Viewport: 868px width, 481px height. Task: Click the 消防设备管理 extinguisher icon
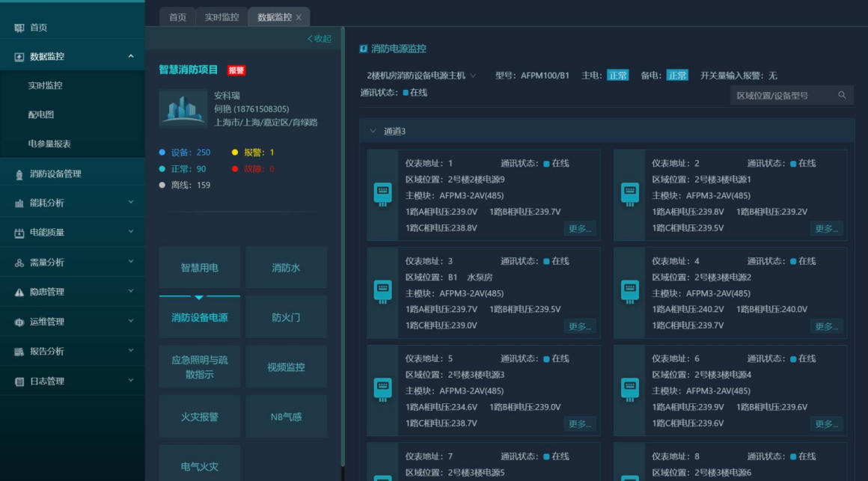tap(19, 174)
